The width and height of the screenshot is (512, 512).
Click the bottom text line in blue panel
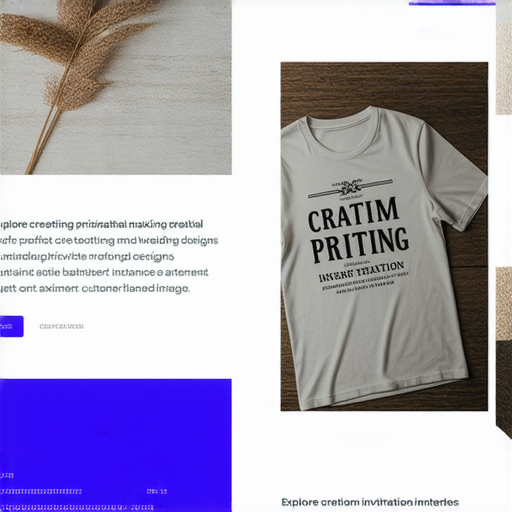(x=77, y=508)
